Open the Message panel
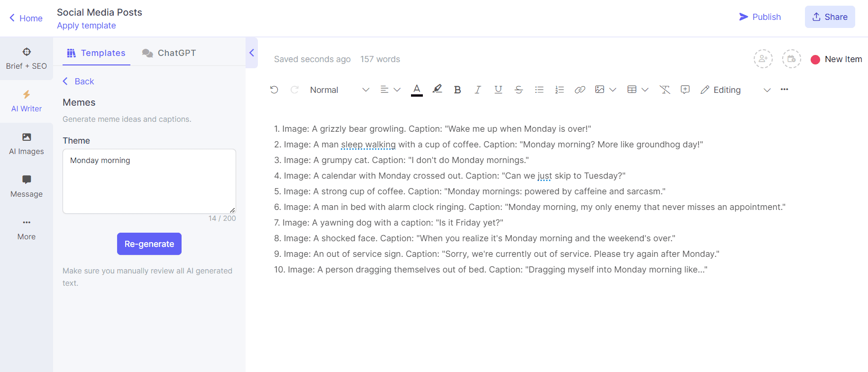The image size is (868, 372). [x=27, y=187]
